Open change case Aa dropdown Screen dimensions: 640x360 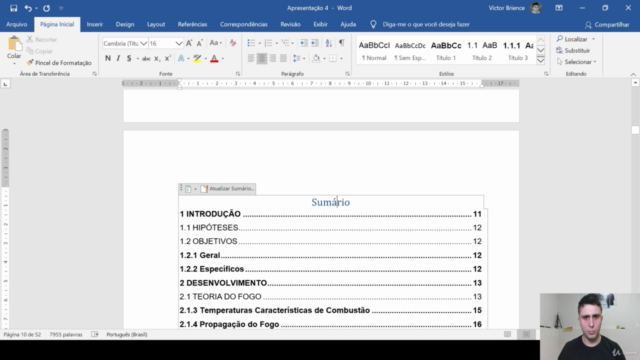point(216,43)
